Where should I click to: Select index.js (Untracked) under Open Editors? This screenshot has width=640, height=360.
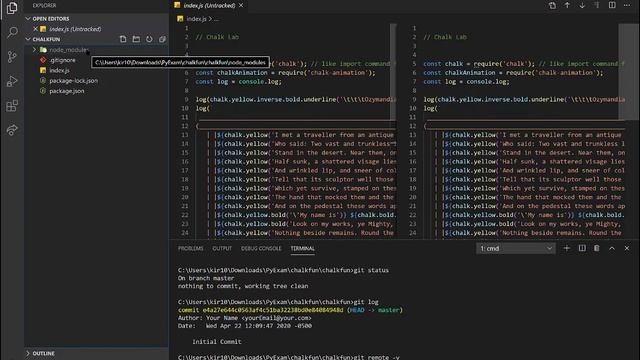click(75, 29)
